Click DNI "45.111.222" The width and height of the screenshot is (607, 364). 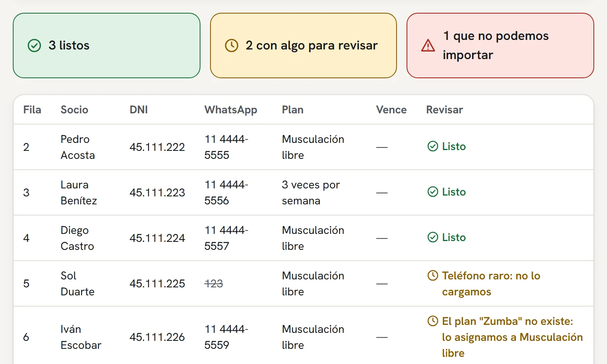click(157, 147)
